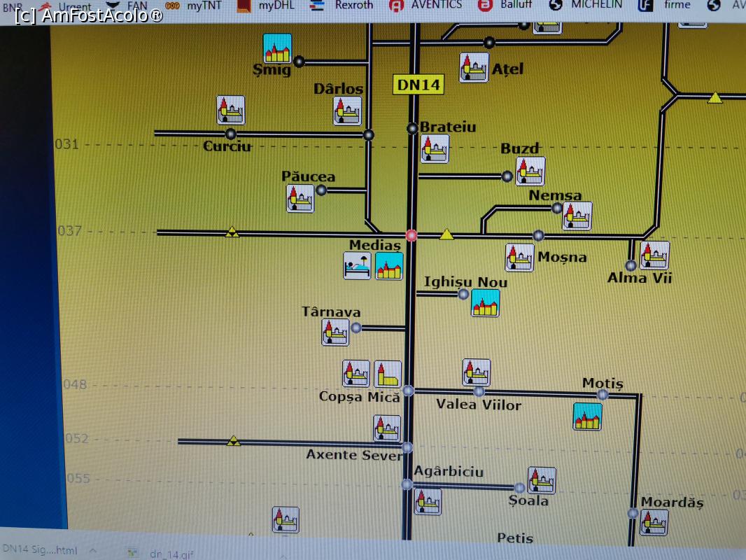The width and height of the screenshot is (746, 560).
Task: Click the church icon next to Ațel
Action: (x=474, y=67)
